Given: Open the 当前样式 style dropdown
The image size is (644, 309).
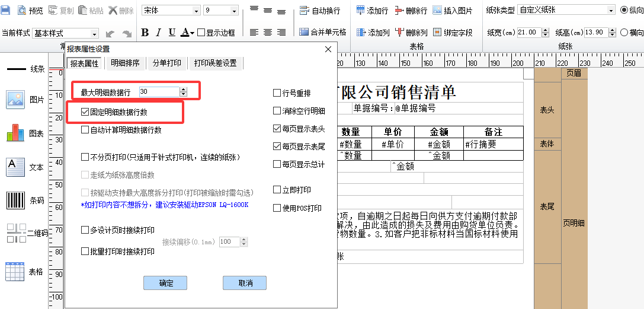Looking at the screenshot, I should pyautogui.click(x=94, y=34).
